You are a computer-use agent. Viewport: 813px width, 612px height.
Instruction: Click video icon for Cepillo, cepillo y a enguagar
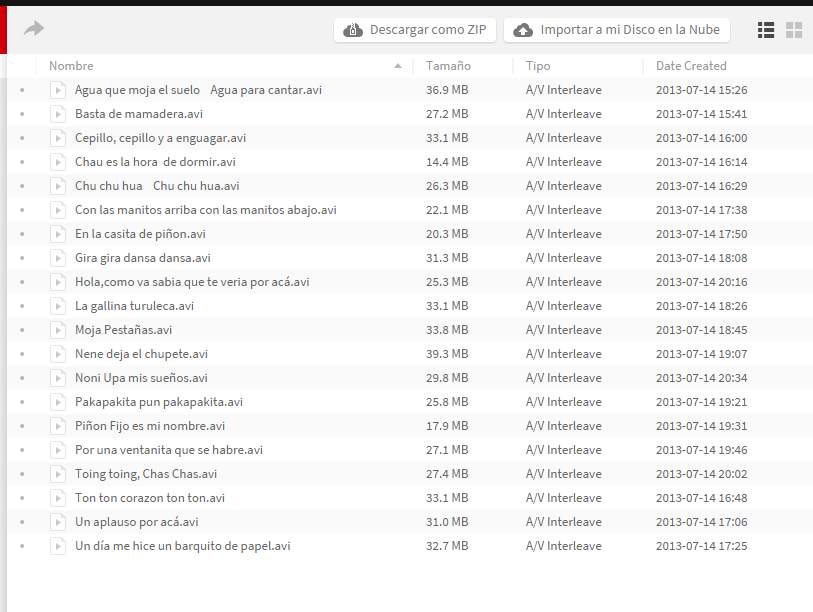click(x=58, y=138)
